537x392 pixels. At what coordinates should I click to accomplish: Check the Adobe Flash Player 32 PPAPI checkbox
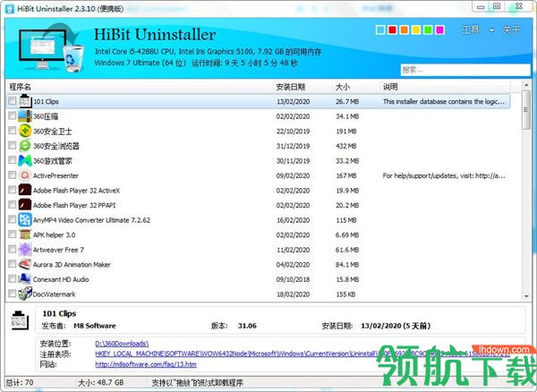point(12,205)
